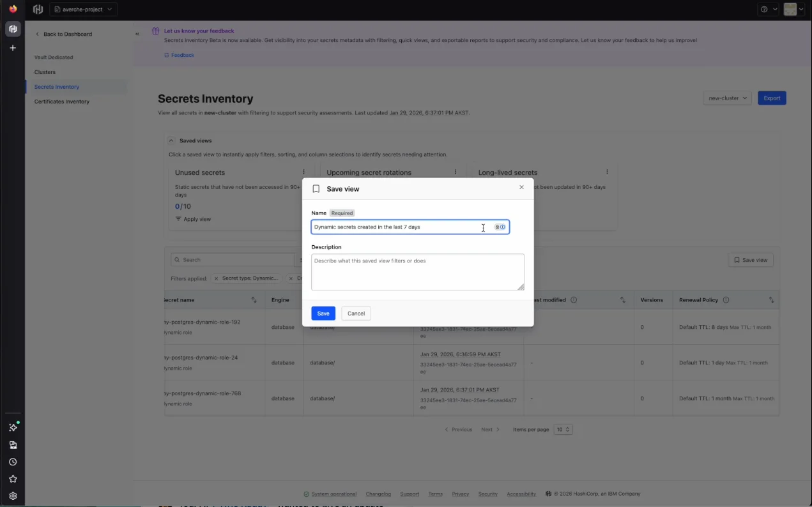812x507 pixels.
Task: Open Certificates Inventory in side navigation
Action: tap(62, 102)
